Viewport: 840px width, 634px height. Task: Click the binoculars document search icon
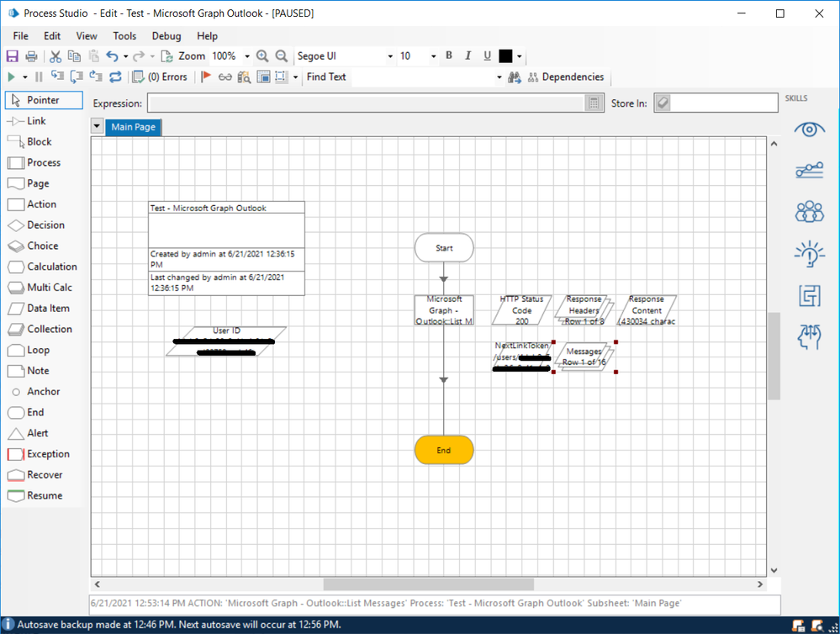click(244, 77)
